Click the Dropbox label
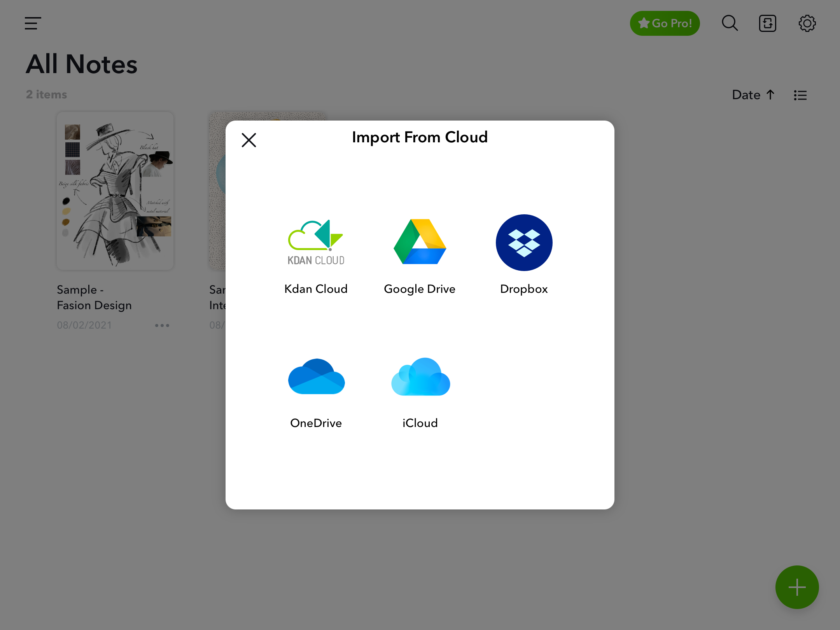This screenshot has height=630, width=840. 524,289
